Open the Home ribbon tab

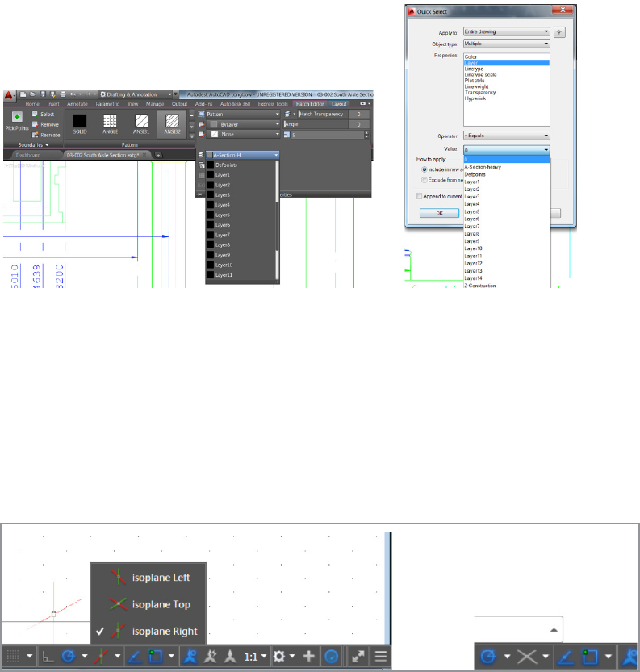point(32,104)
